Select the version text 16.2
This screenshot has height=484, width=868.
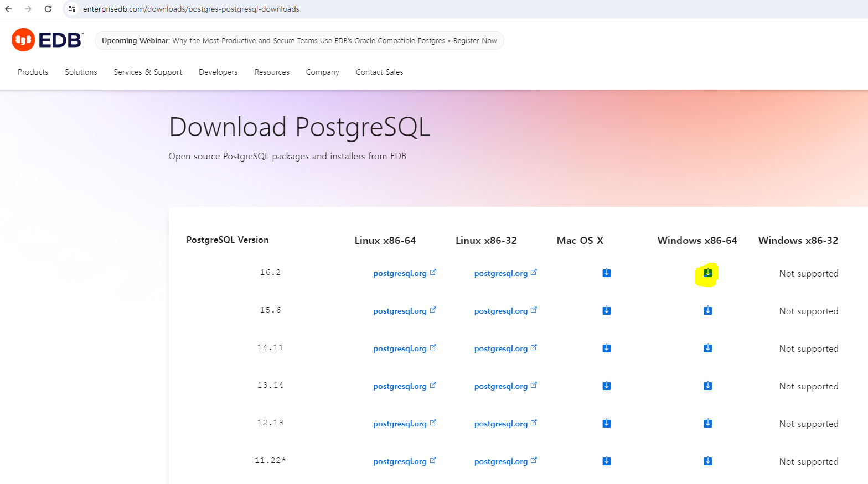pos(270,272)
